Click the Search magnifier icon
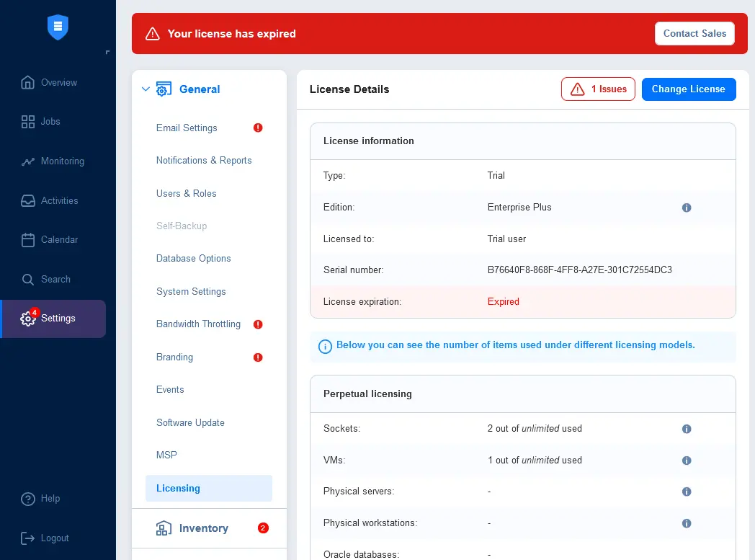 [27, 279]
